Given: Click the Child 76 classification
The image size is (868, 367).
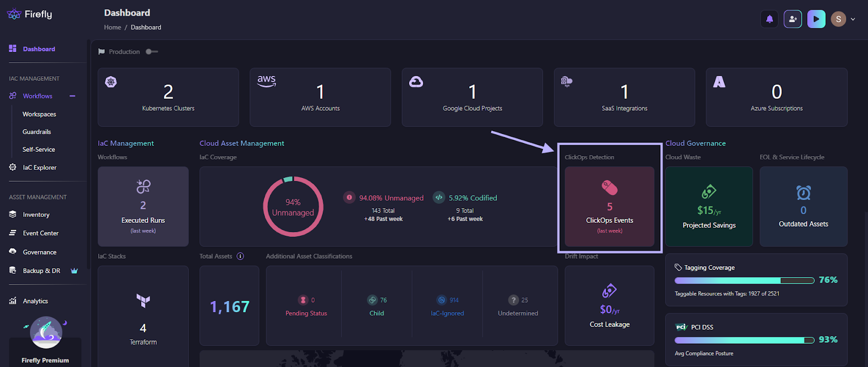Looking at the screenshot, I should pyautogui.click(x=377, y=306).
